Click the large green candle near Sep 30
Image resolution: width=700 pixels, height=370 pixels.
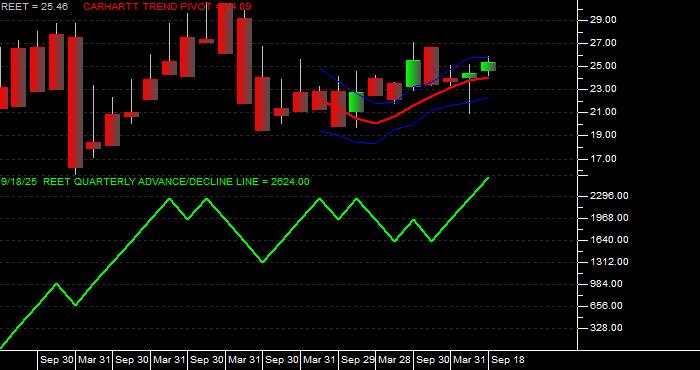(413, 73)
